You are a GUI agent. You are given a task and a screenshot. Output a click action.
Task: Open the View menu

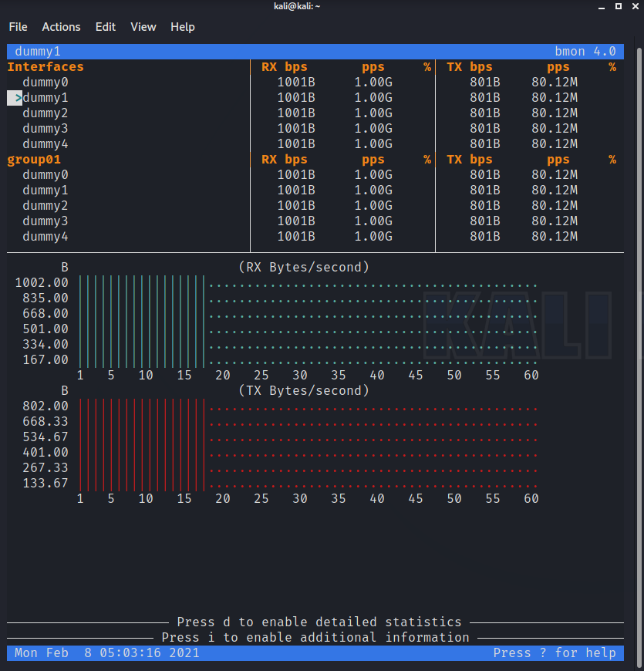coord(143,27)
